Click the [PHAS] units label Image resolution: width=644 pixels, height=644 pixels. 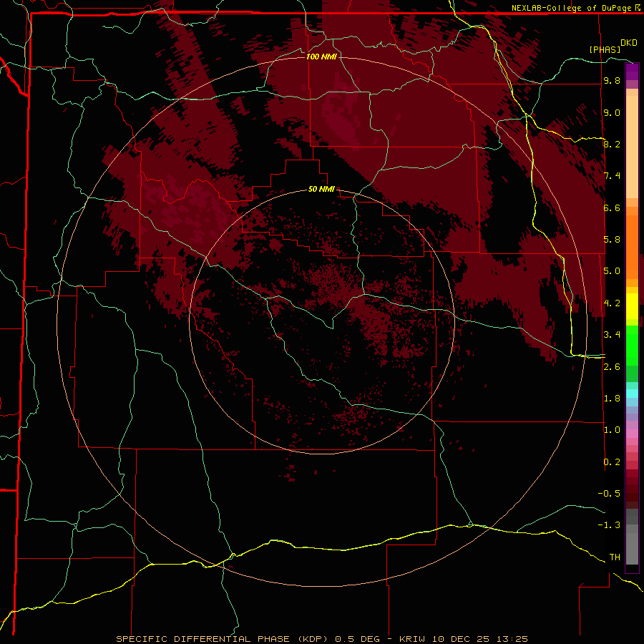605,49
